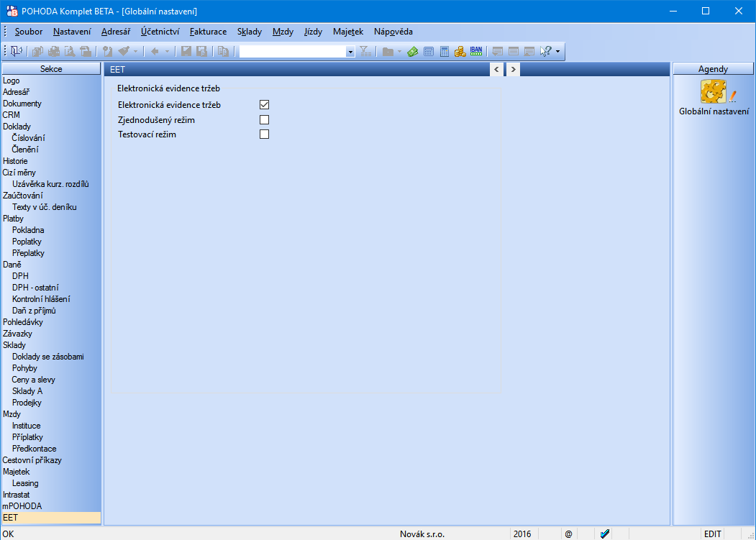
Task: Expand the help icon dropdown arrow
Action: coord(558,51)
